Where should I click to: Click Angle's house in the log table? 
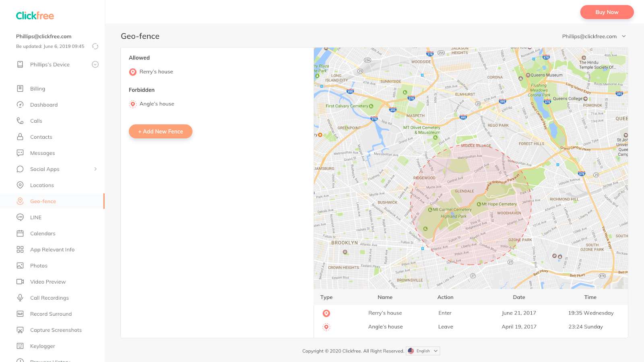click(x=386, y=327)
